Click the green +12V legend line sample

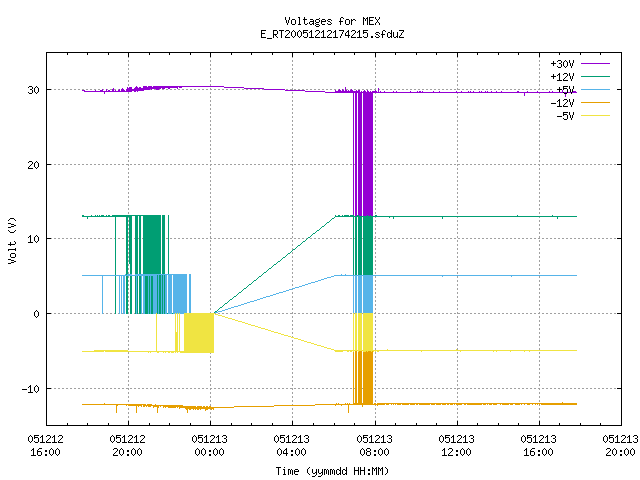[595, 76]
